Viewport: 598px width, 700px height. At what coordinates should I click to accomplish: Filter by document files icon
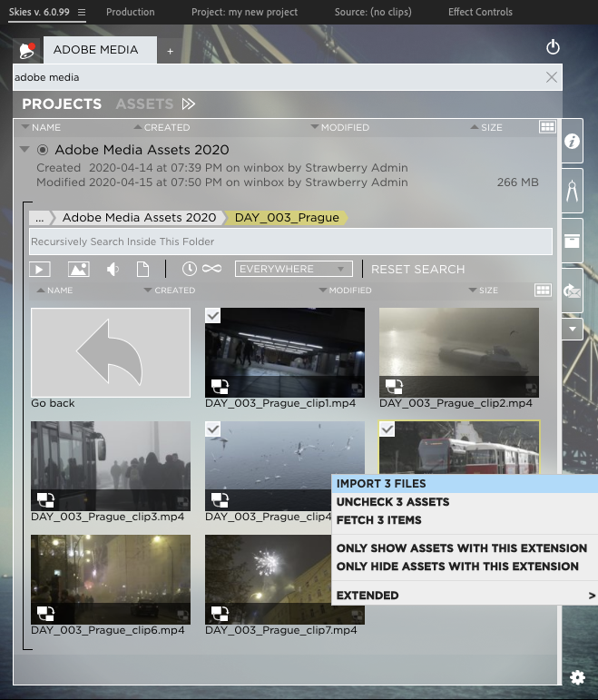click(x=142, y=270)
